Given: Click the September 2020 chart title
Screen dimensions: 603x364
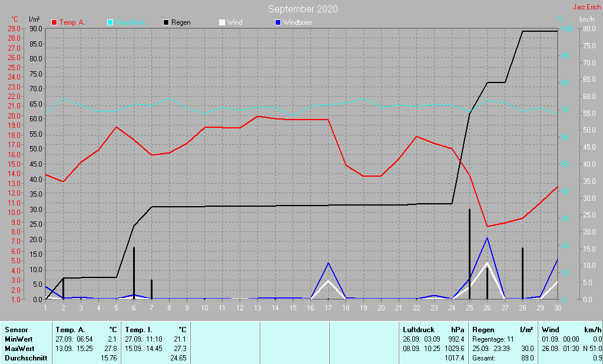Looking at the screenshot, I should [303, 9].
